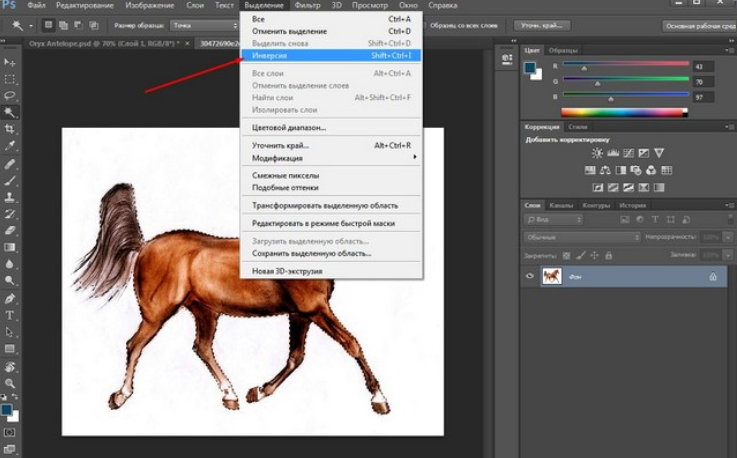Add a Hue/Saturation adjustment
This screenshot has height=458, width=737.
[590, 170]
